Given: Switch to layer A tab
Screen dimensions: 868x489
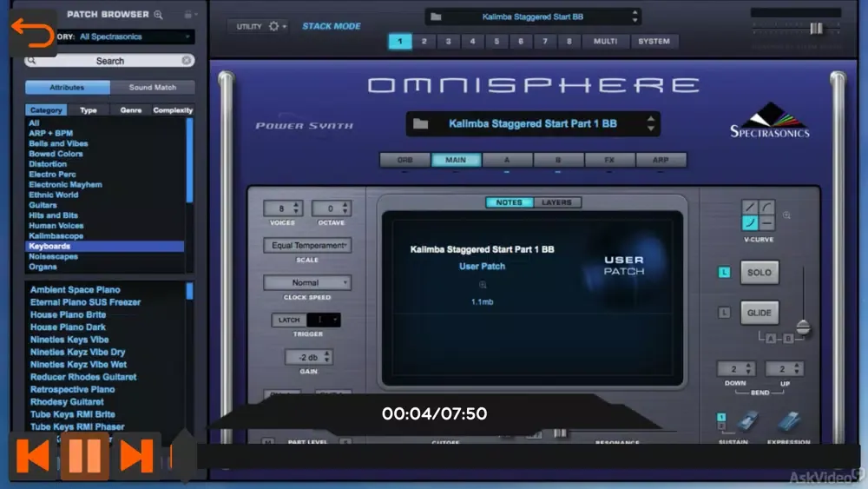Looking at the screenshot, I should [507, 160].
